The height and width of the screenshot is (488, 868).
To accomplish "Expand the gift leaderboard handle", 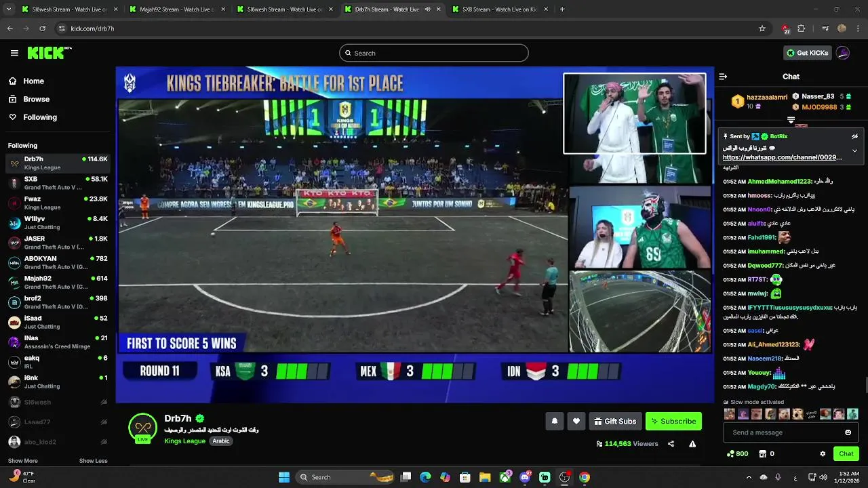I will pos(791,120).
